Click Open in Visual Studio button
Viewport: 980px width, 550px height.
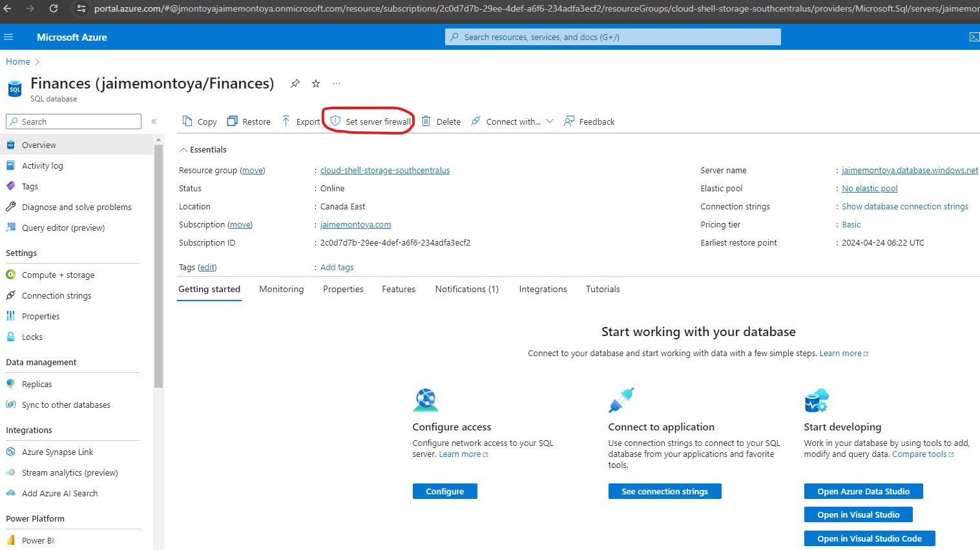click(859, 514)
